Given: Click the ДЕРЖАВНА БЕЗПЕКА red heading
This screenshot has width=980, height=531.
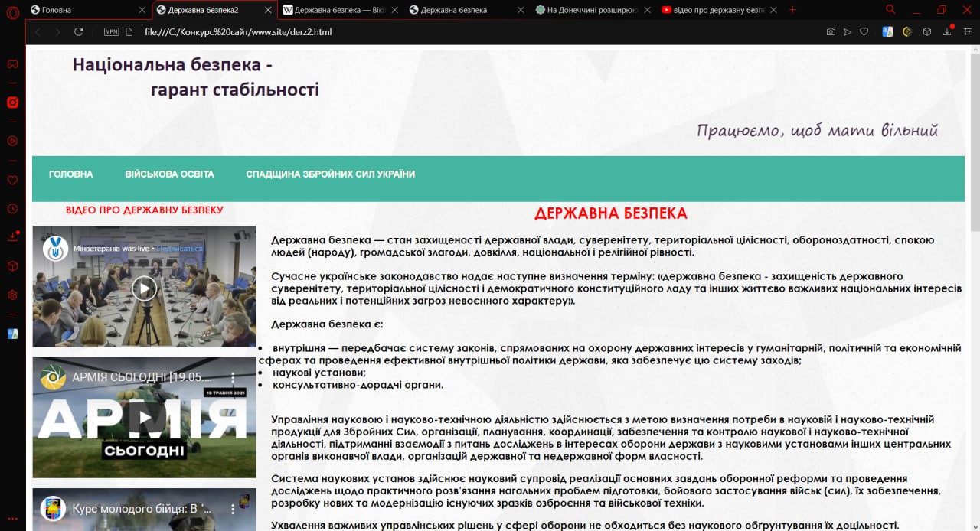Looking at the screenshot, I should [x=611, y=213].
